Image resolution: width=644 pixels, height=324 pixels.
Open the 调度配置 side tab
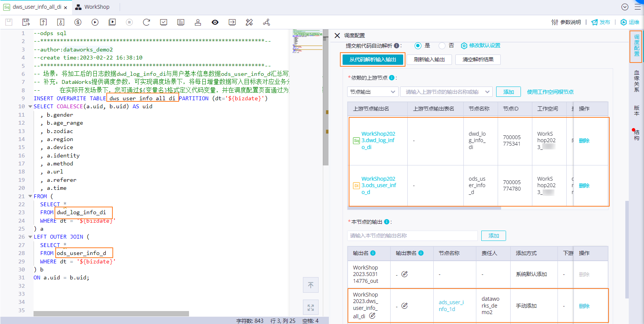click(636, 46)
